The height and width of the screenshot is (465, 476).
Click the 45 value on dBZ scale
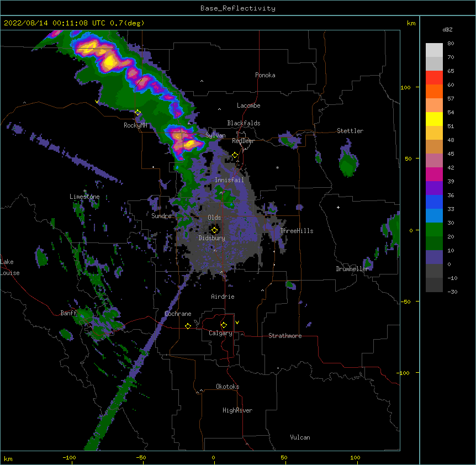coord(451,154)
